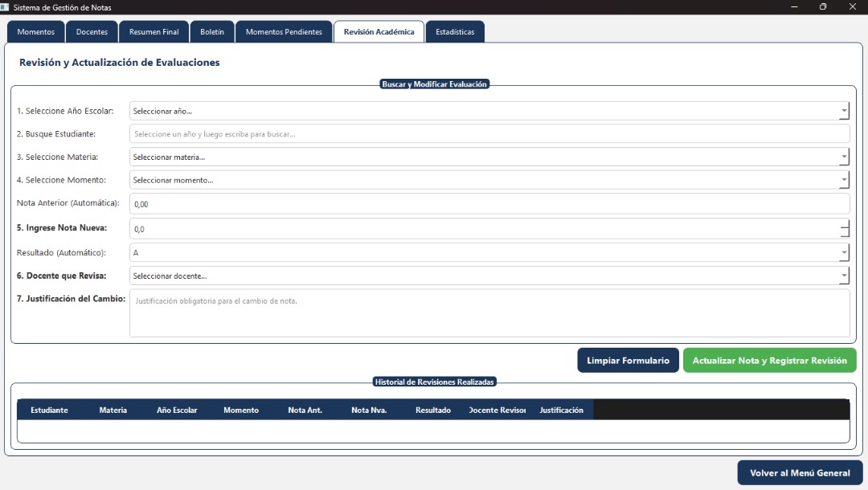The image size is (868, 490).
Task: Open the Docente que Revisa dropdown
Action: pos(489,276)
